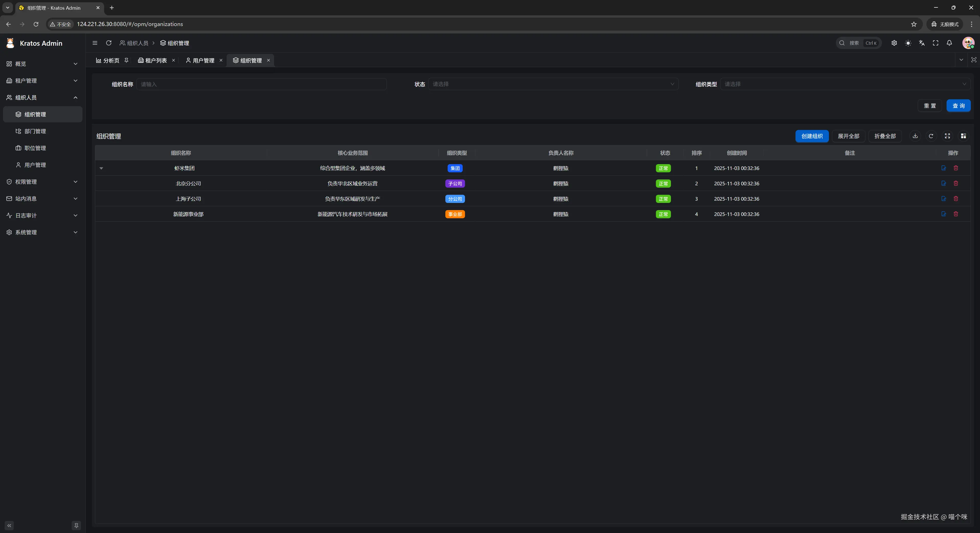The width and height of the screenshot is (980, 533).
Task: Toggle sidebar pin at bottom left
Action: [x=76, y=525]
